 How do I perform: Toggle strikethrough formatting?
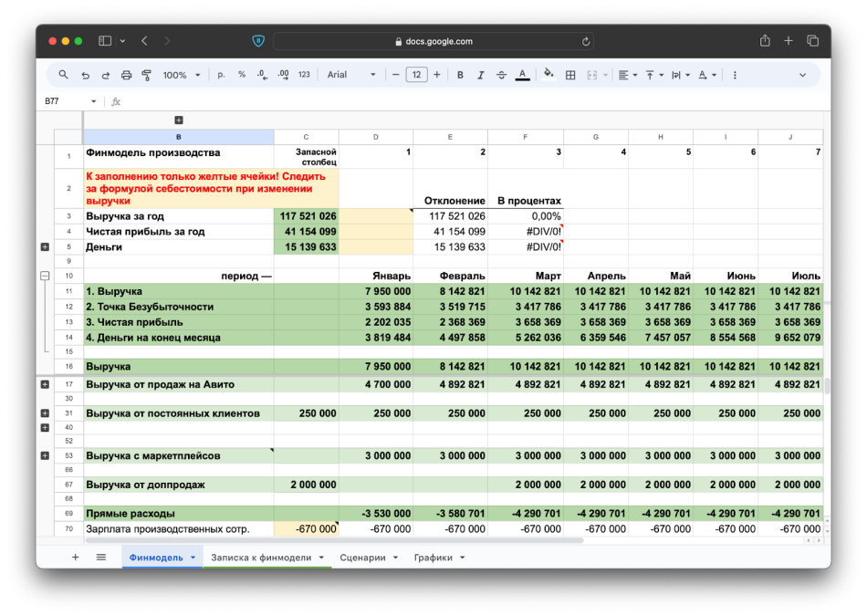pos(501,75)
